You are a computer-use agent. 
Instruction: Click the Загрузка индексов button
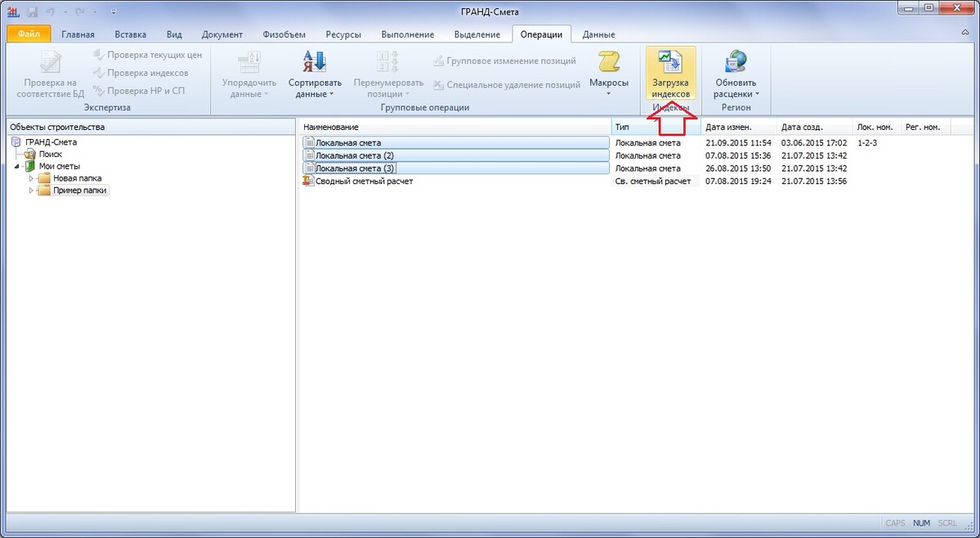coord(670,74)
